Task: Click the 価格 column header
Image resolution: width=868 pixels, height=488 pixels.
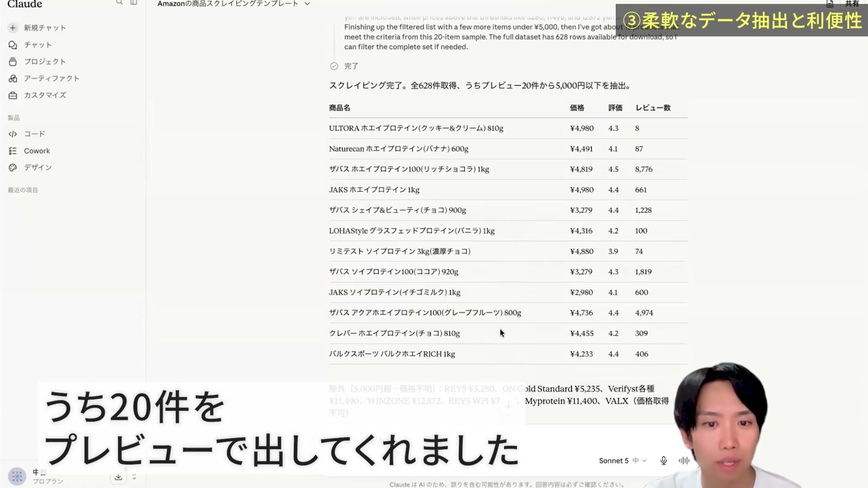Action: pos(577,108)
